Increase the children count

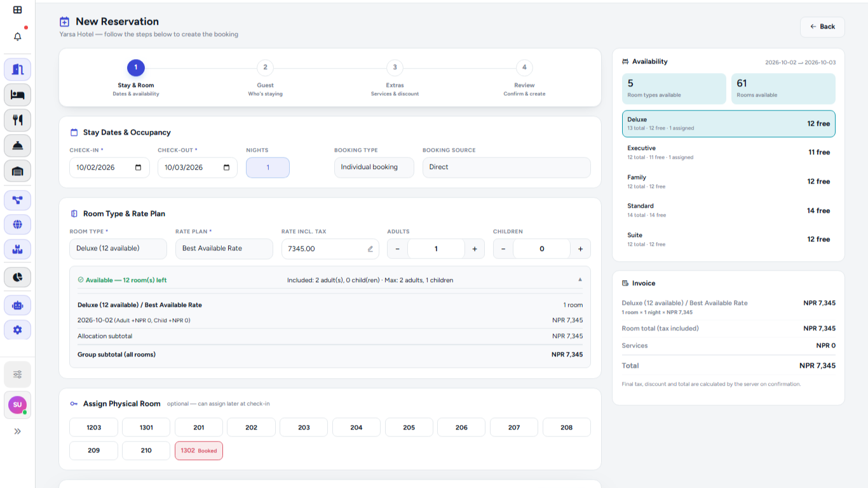(580, 249)
